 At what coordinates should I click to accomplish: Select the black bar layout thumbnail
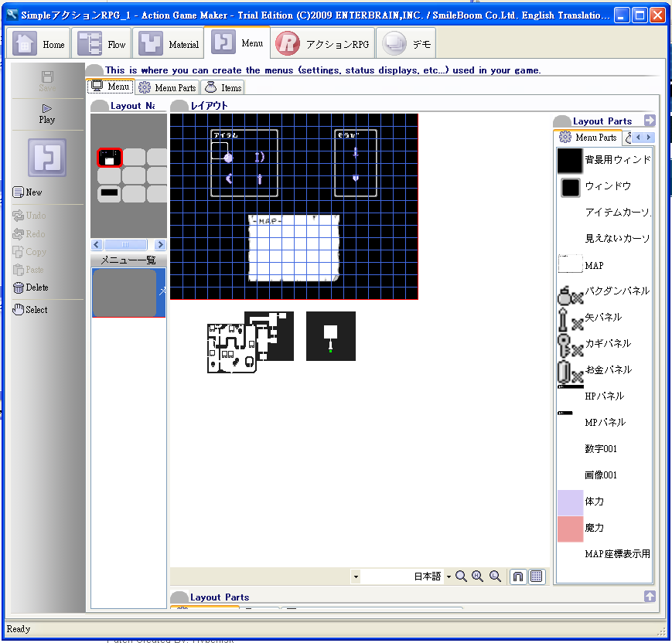[x=109, y=193]
